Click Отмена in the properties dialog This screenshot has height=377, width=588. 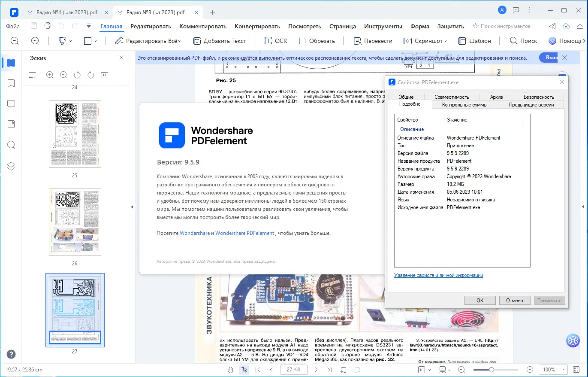tap(514, 301)
